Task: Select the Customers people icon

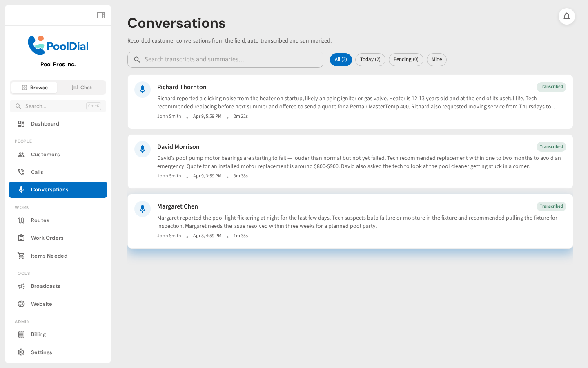Action: [21, 154]
